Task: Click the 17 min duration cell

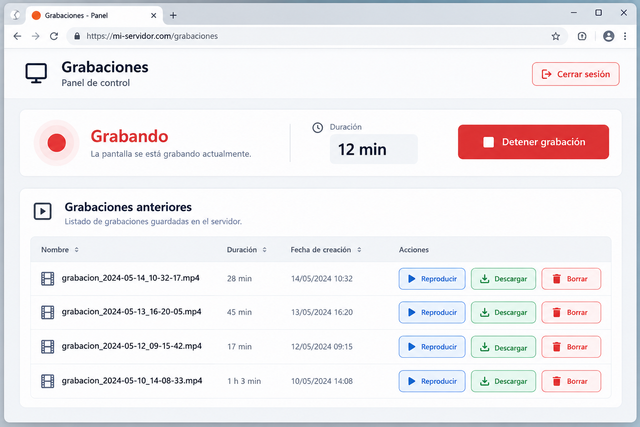Action: [239, 347]
